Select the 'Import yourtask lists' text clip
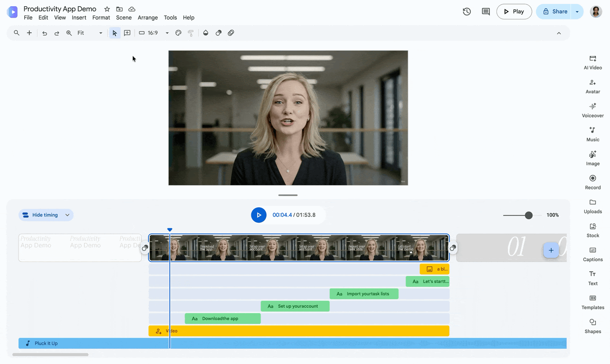 point(364,294)
